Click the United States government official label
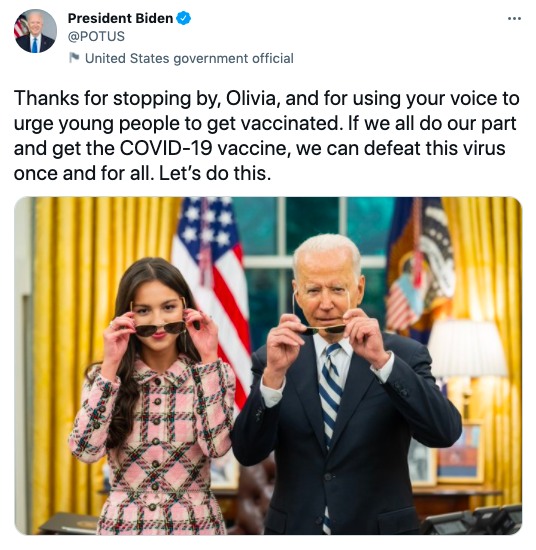Viewport: 536px width, 550px height. pos(189,59)
